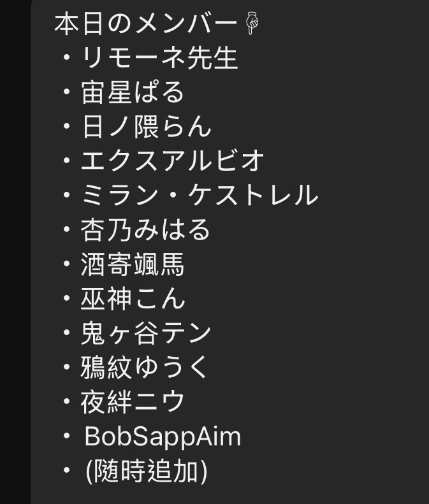
Task: Click the 宙星ぱる member name
Action: pyautogui.click(x=133, y=92)
